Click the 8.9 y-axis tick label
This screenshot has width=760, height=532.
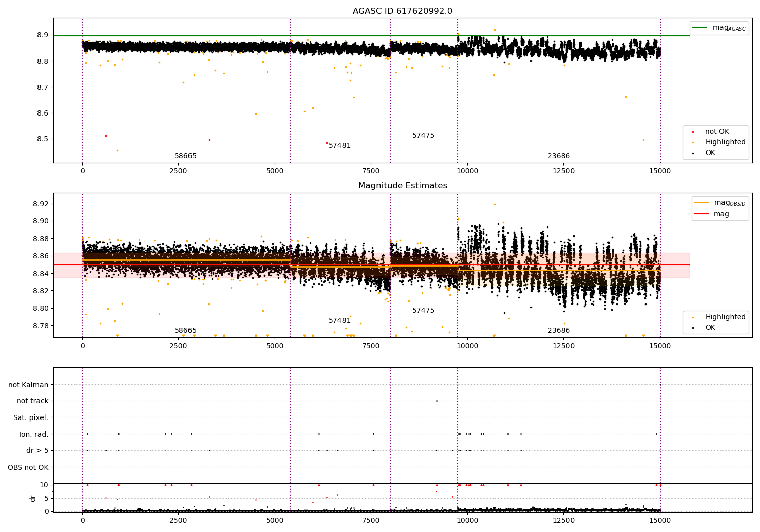[x=42, y=35]
